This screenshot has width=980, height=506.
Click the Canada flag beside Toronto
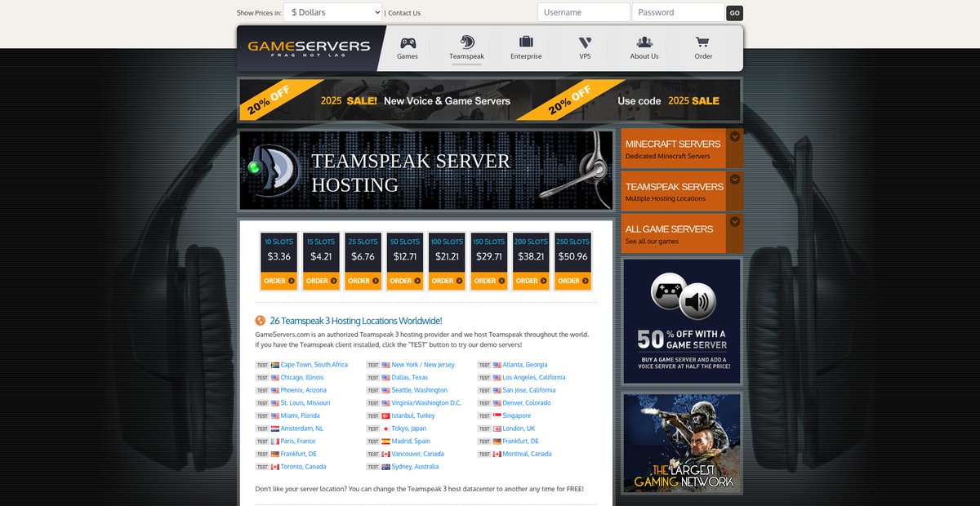pyautogui.click(x=275, y=467)
